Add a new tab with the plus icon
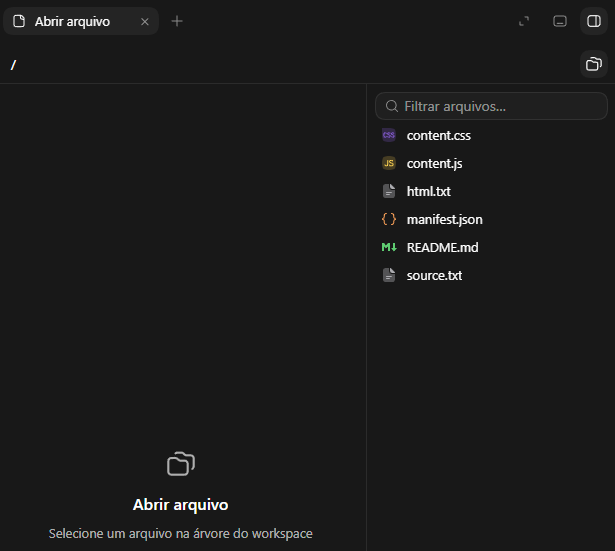The width and height of the screenshot is (615, 551). point(177,21)
